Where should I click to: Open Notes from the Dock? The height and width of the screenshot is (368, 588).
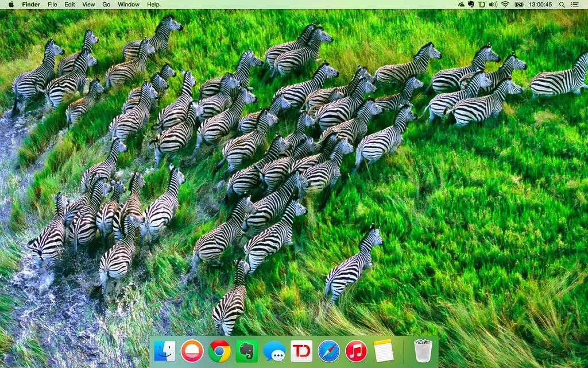click(384, 351)
